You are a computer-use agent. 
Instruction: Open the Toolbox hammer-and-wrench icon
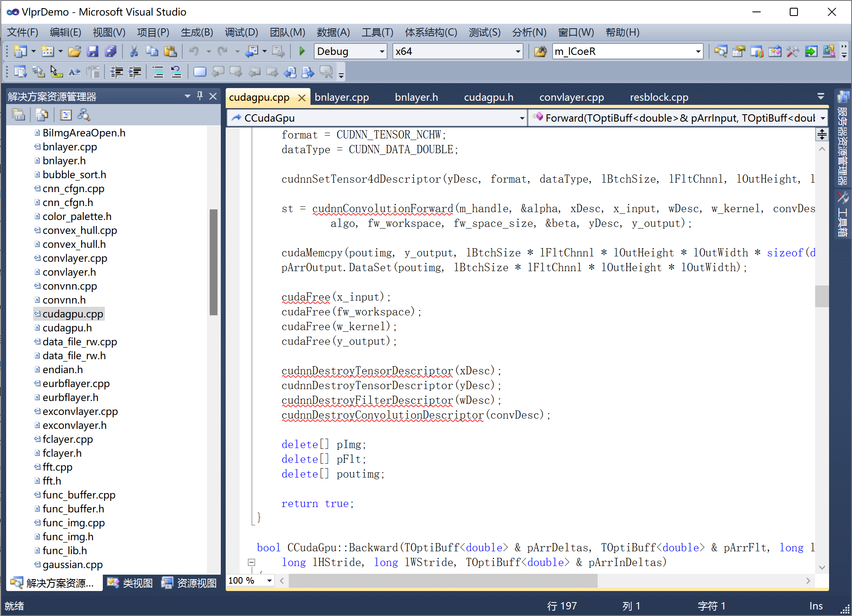click(x=793, y=51)
